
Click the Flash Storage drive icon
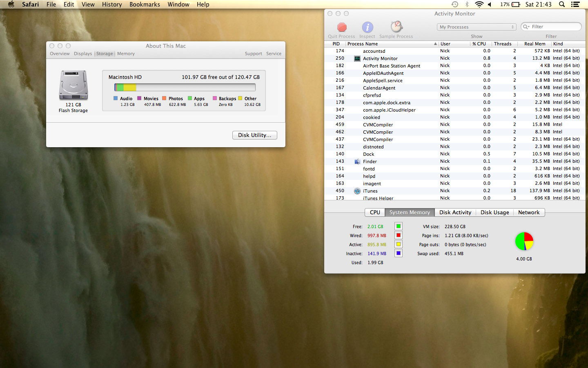pos(73,85)
